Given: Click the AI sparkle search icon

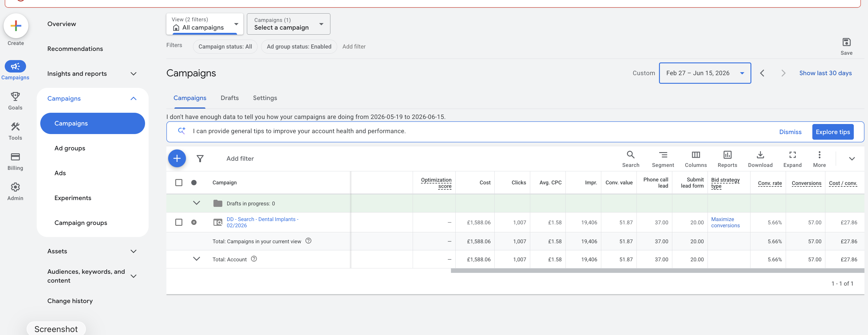Looking at the screenshot, I should (181, 131).
